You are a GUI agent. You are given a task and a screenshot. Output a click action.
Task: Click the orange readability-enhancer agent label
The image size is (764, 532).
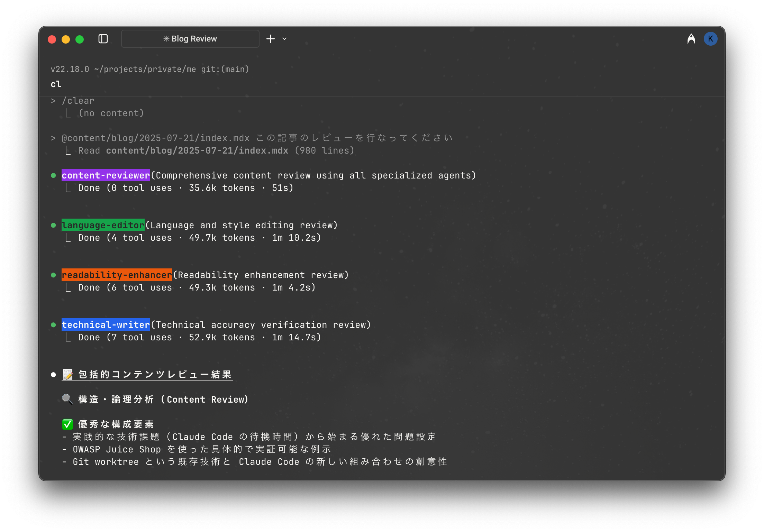coord(117,275)
